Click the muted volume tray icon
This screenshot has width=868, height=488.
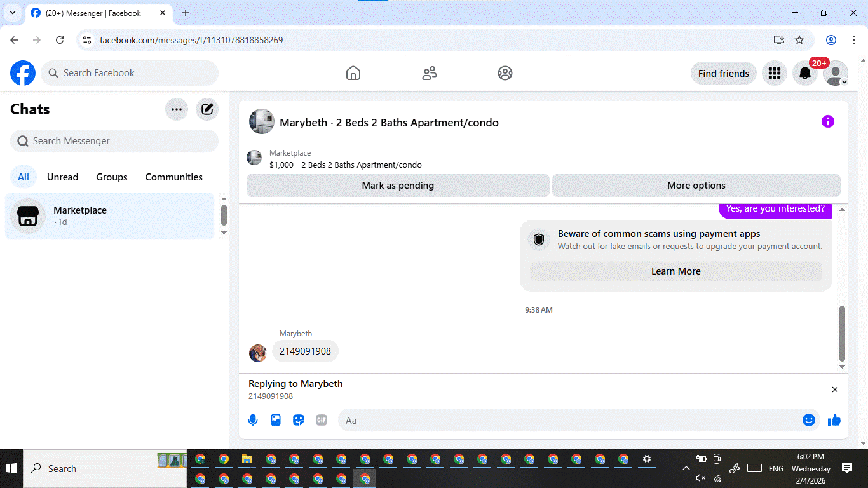coord(701,478)
